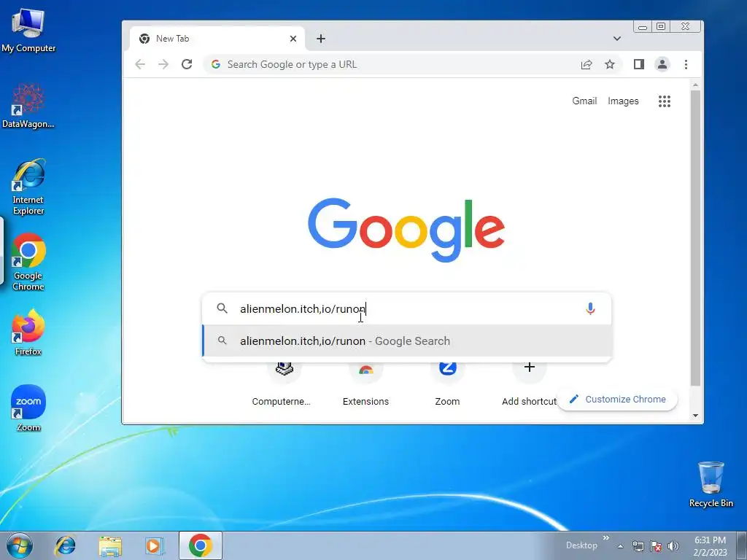Click the network tray icon
Image resolution: width=747 pixels, height=560 pixels.
(638, 546)
